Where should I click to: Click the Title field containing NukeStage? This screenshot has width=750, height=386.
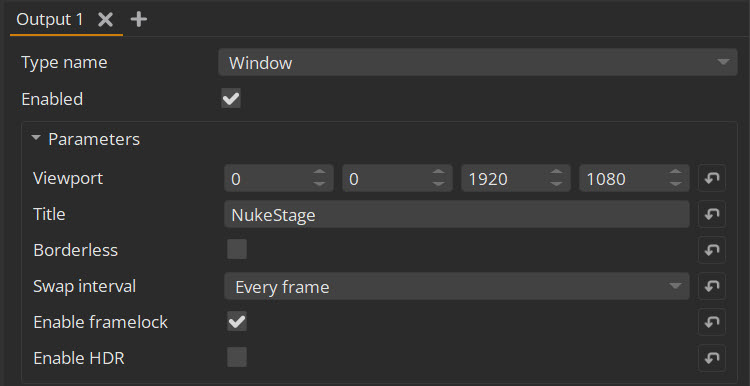[457, 214]
